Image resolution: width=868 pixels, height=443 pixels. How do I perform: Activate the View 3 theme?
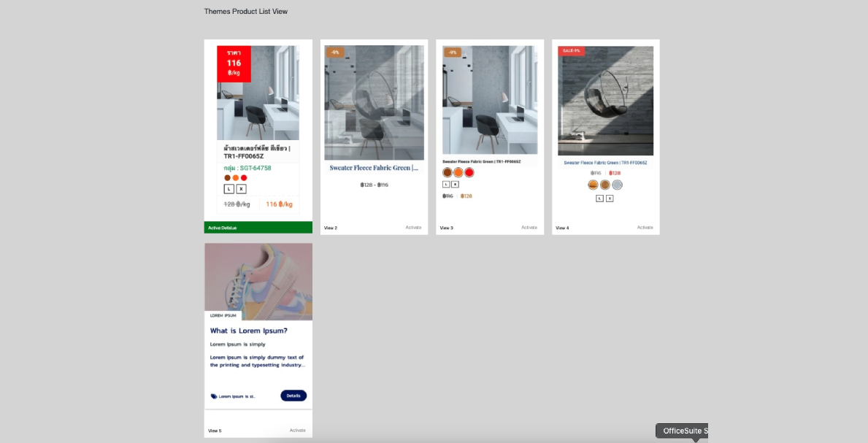(x=529, y=228)
